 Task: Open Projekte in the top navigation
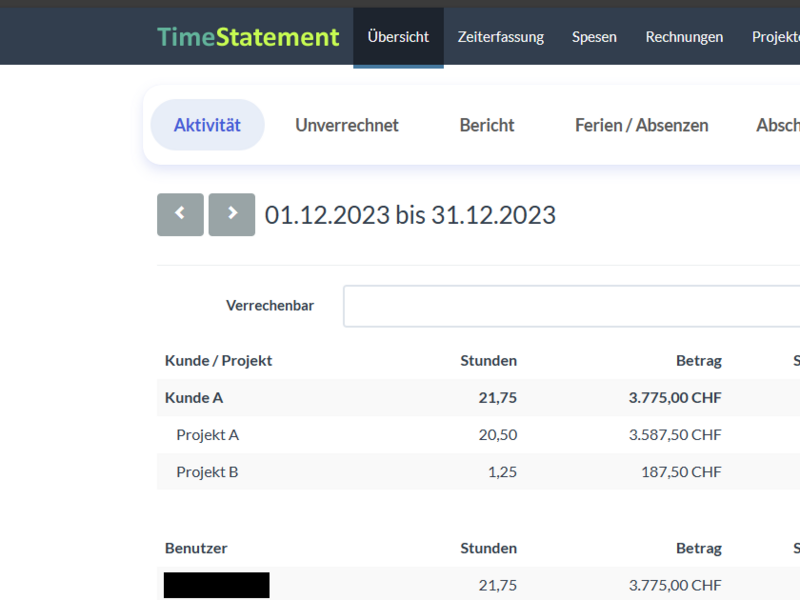776,37
